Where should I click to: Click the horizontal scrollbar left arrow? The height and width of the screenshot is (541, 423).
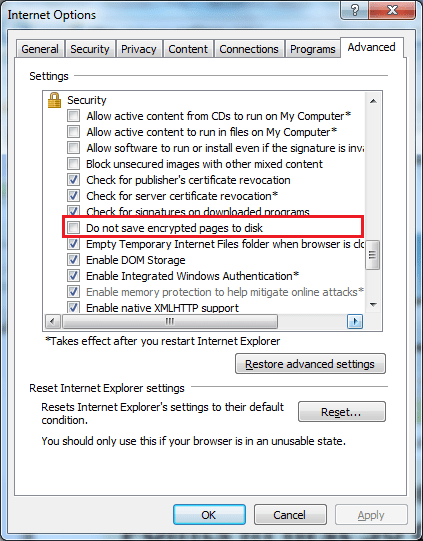(x=52, y=322)
